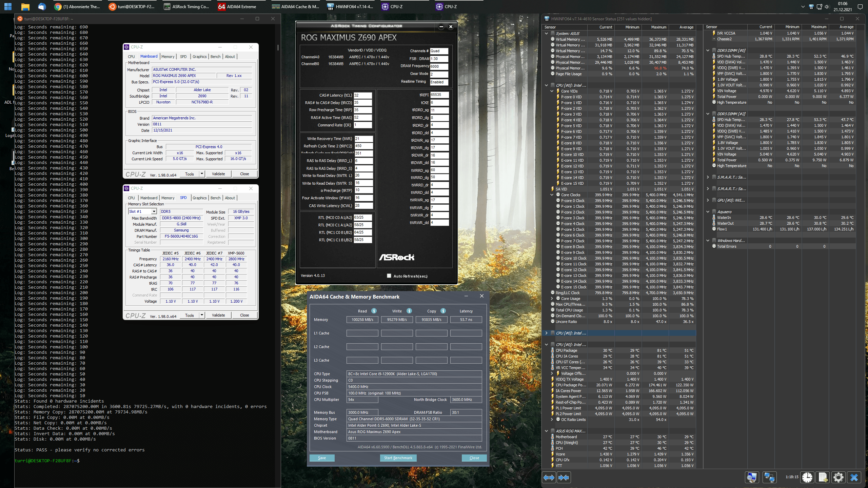
Task: Open Tools dropdown arrow in upper CPU-Z
Action: click(x=202, y=174)
